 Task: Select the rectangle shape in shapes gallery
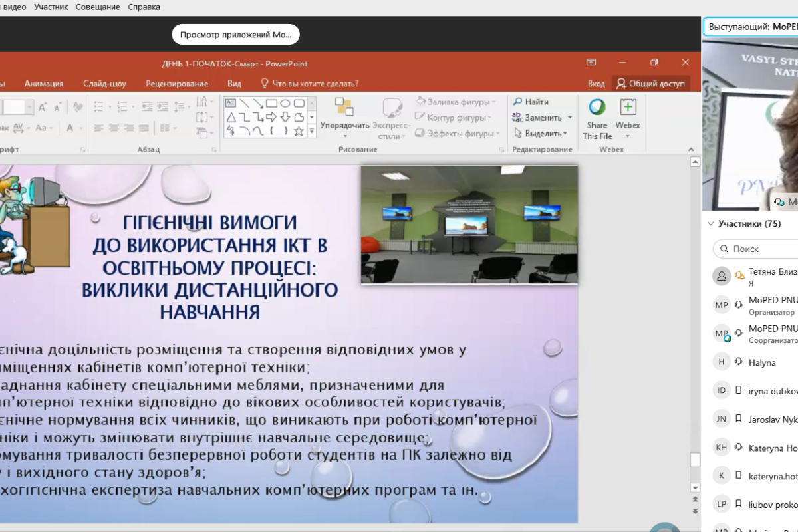(271, 103)
